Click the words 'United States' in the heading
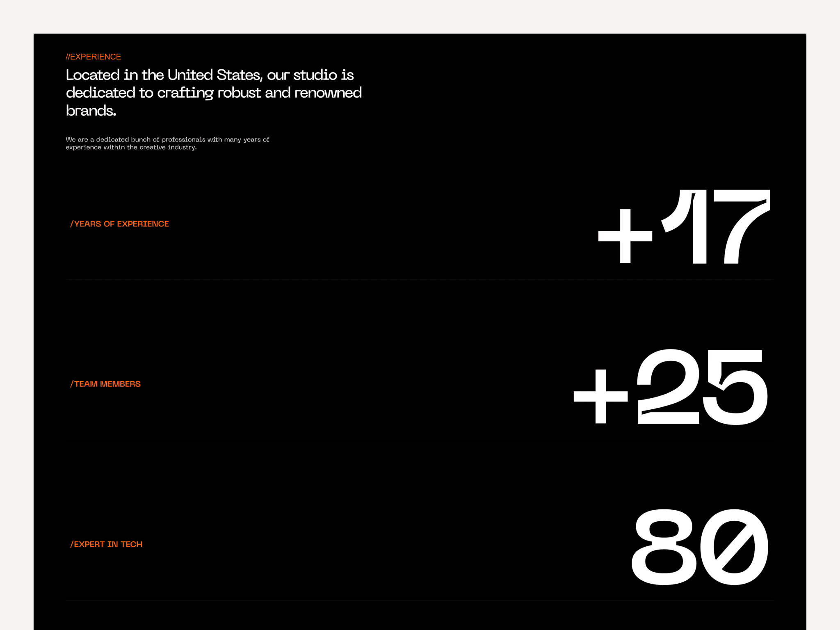The height and width of the screenshot is (630, 840). [215, 75]
